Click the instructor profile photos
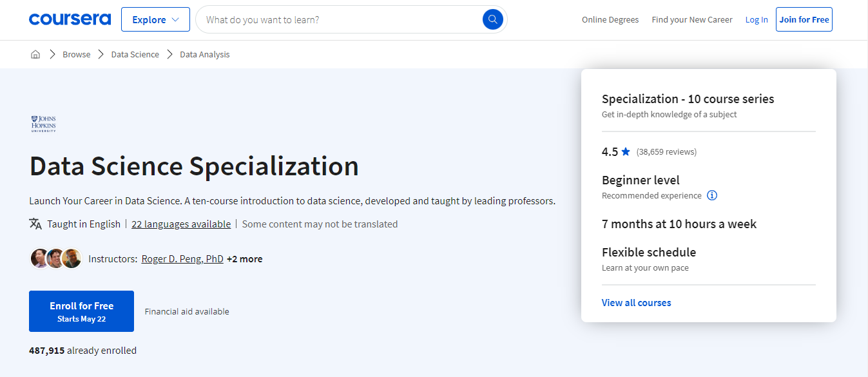 click(x=56, y=258)
